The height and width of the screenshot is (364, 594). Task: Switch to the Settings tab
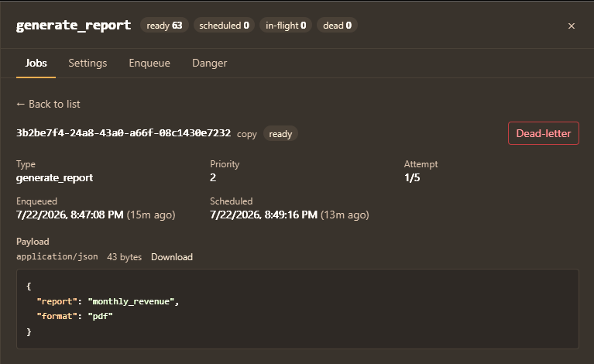coord(88,63)
